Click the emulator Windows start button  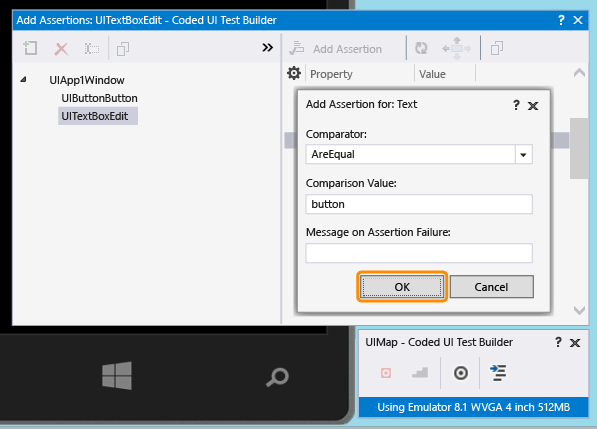coord(117,375)
